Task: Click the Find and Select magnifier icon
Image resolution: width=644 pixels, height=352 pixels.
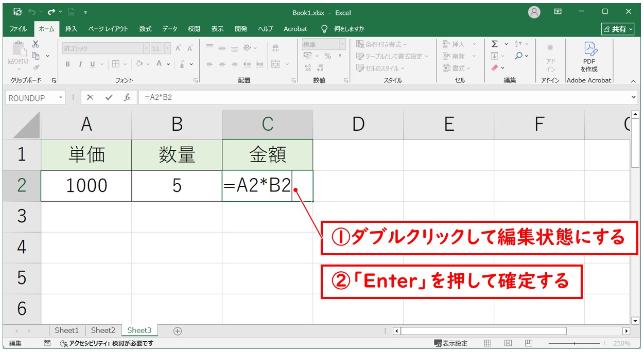Action: pos(518,56)
